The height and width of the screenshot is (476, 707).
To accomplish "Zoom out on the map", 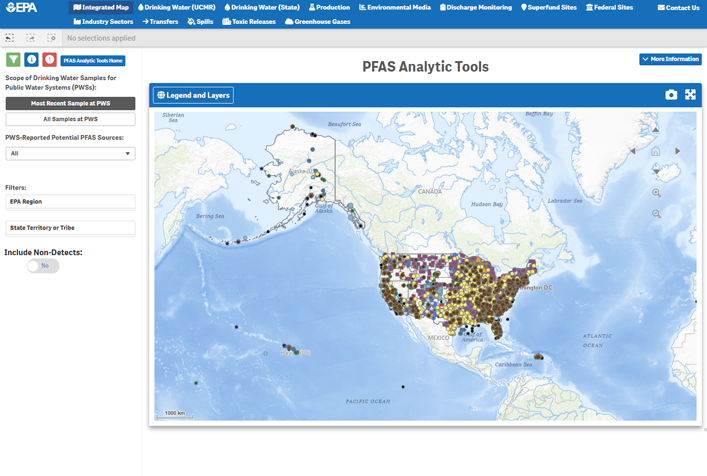I will click(656, 214).
